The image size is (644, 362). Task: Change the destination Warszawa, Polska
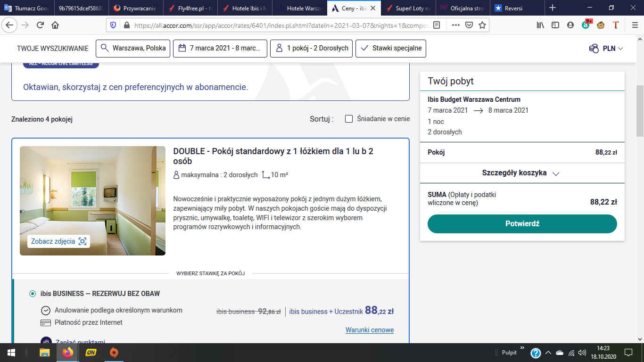click(133, 48)
